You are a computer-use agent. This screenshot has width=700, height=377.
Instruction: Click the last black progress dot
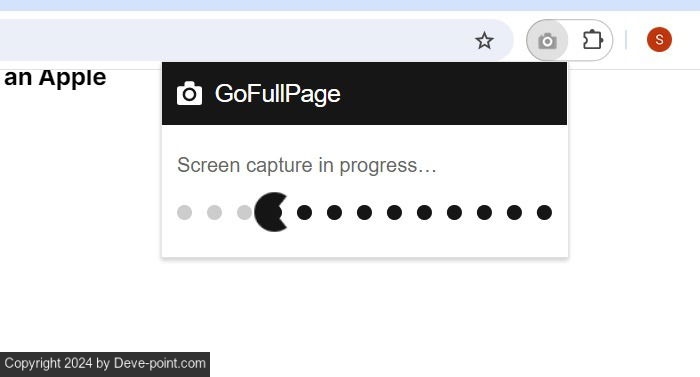pyautogui.click(x=544, y=213)
